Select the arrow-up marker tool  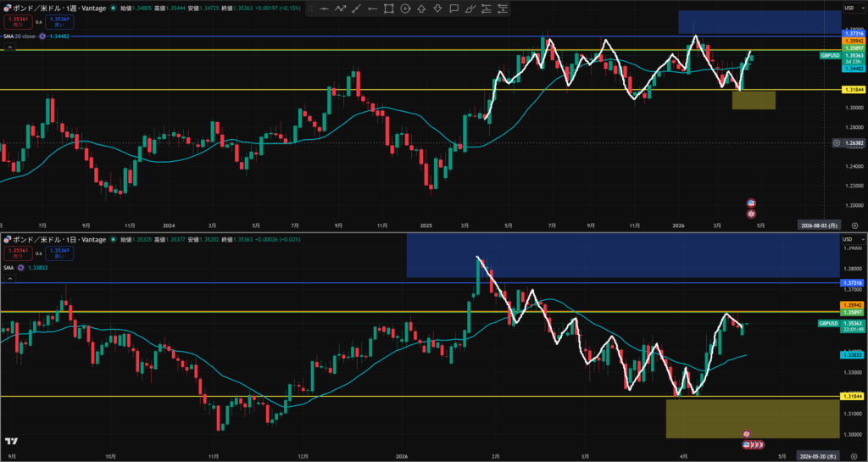click(421, 8)
